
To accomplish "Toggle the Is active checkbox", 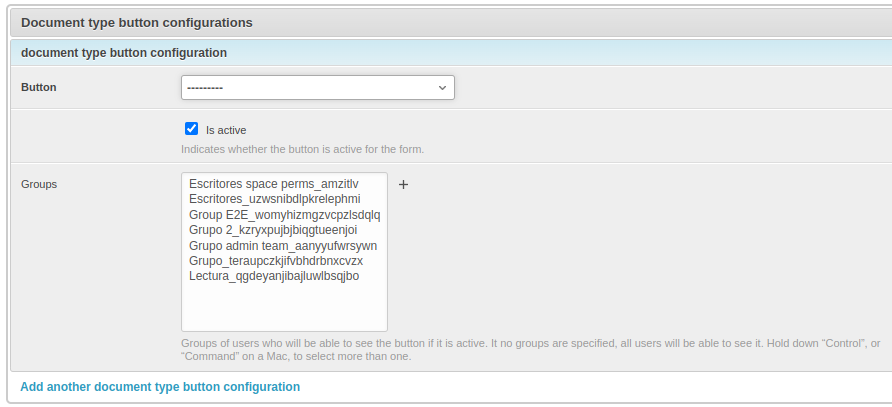I will coord(192,129).
